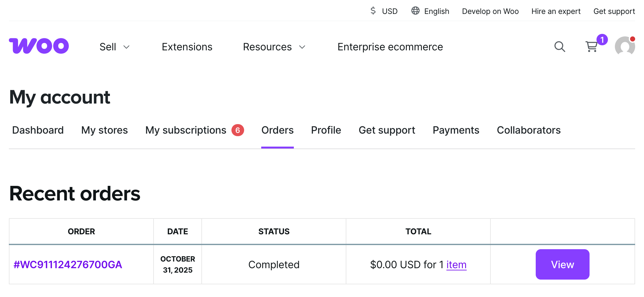This screenshot has width=644, height=297.
Task: Click the cart count badge
Action: coord(602,40)
